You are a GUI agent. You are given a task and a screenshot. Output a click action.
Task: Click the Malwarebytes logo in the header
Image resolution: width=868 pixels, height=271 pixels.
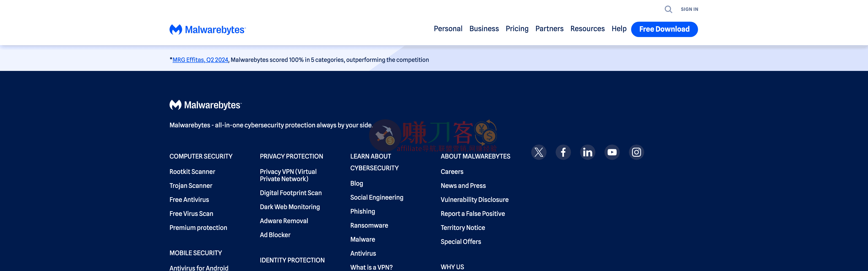click(207, 29)
